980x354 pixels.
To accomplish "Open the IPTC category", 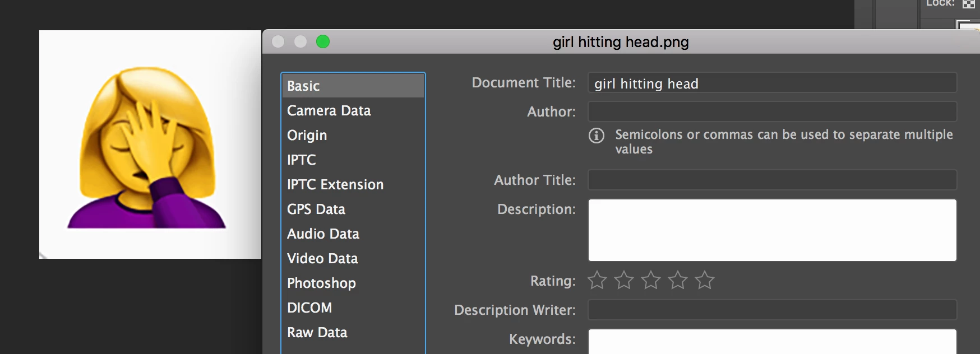I will click(353, 160).
